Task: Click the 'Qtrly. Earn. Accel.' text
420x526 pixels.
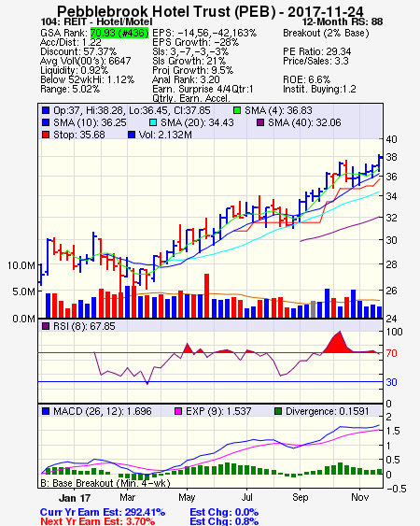Action: pos(191,98)
